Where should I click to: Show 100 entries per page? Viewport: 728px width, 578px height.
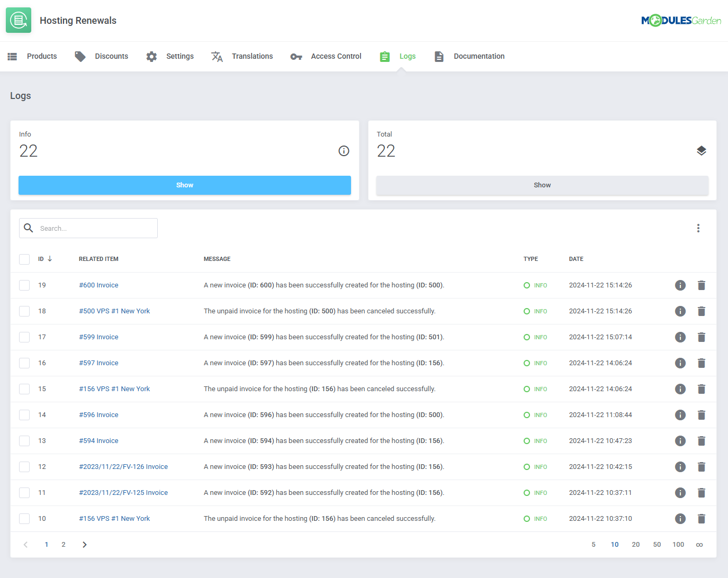click(678, 545)
